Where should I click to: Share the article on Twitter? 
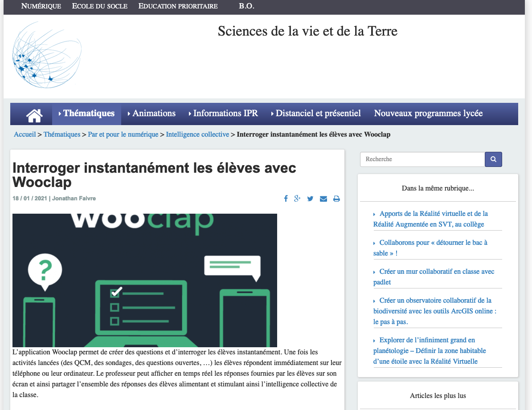(x=310, y=199)
